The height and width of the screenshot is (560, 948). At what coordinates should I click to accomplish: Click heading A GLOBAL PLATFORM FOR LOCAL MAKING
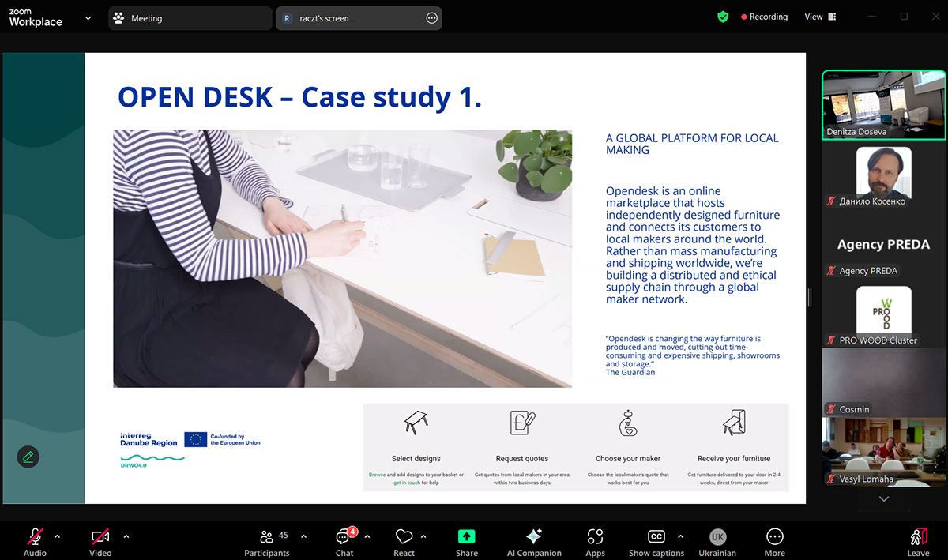coord(692,144)
